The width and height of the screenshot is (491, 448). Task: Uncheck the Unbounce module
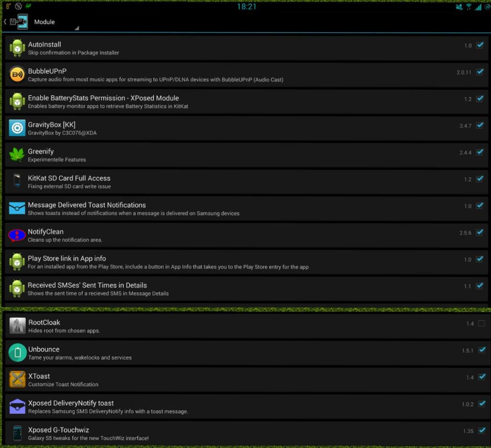(x=481, y=350)
